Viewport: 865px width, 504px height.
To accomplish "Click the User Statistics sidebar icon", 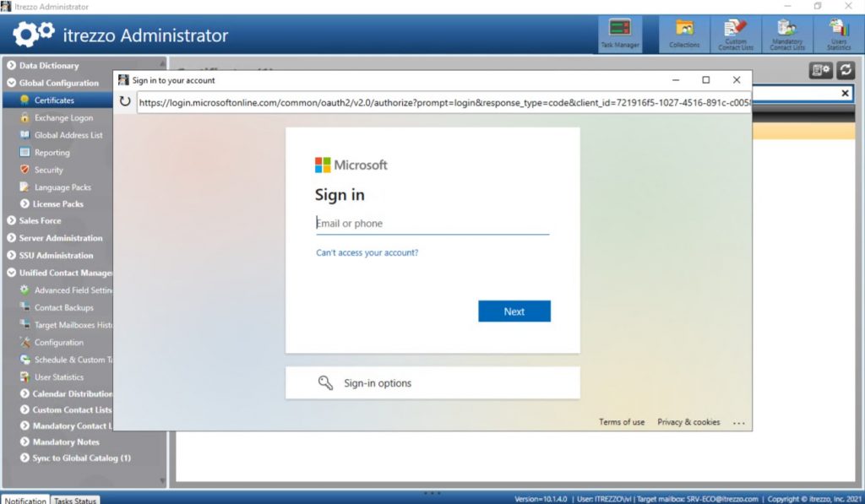I will 24,377.
